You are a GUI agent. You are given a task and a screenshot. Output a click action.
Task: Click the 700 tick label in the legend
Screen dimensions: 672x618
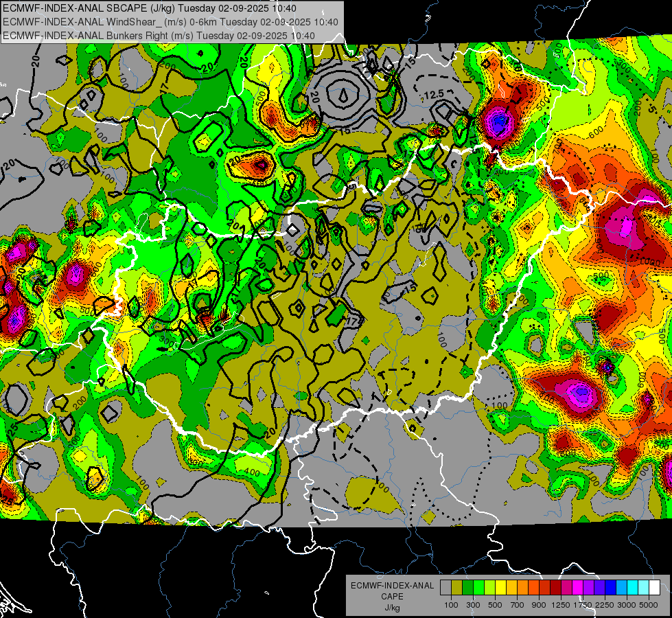[518, 605]
